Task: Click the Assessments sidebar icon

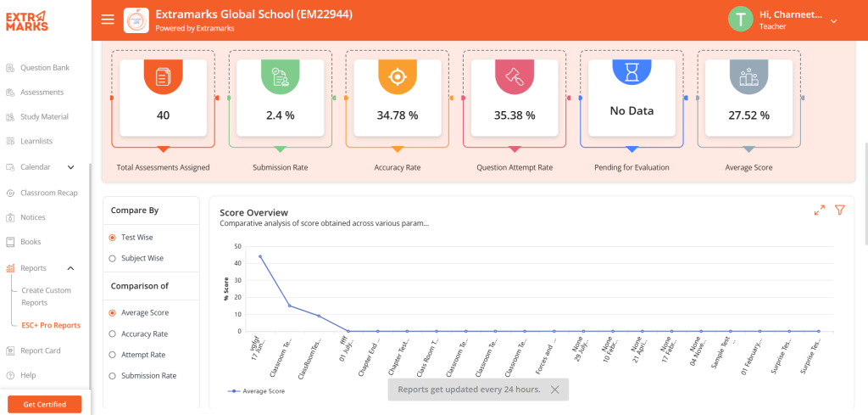Action: [x=10, y=93]
